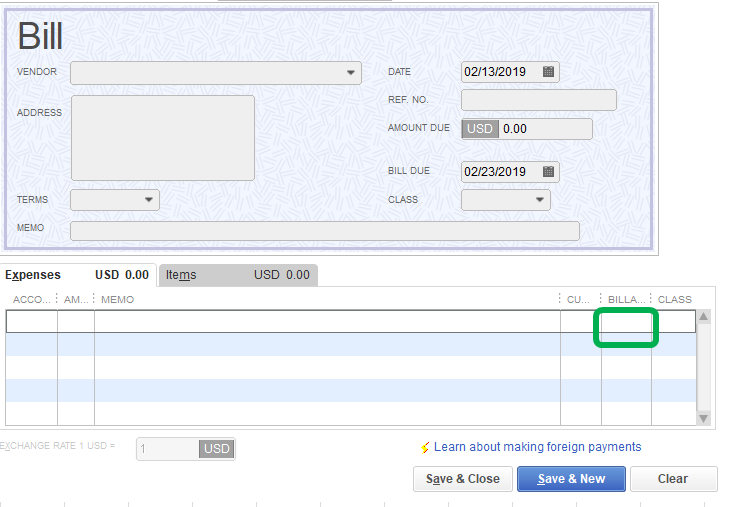Expand the VENDOR dropdown list
The image size is (735, 507).
(350, 73)
